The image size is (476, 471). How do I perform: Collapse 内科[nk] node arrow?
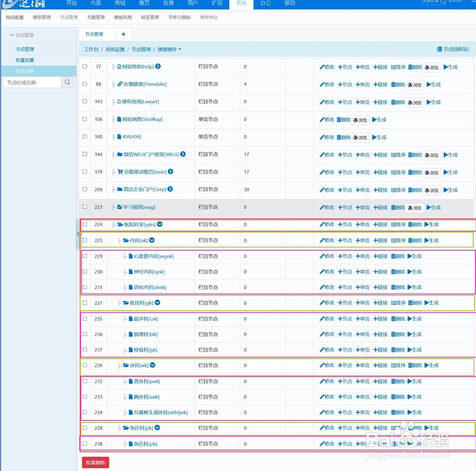click(152, 240)
